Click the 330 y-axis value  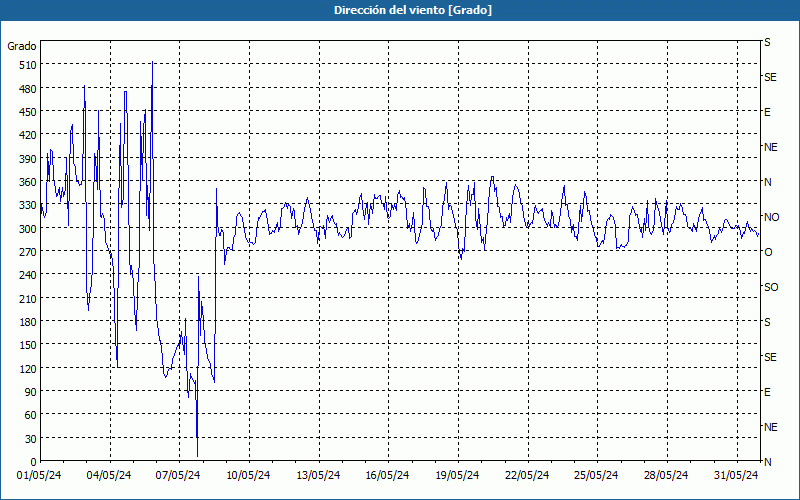click(x=28, y=205)
